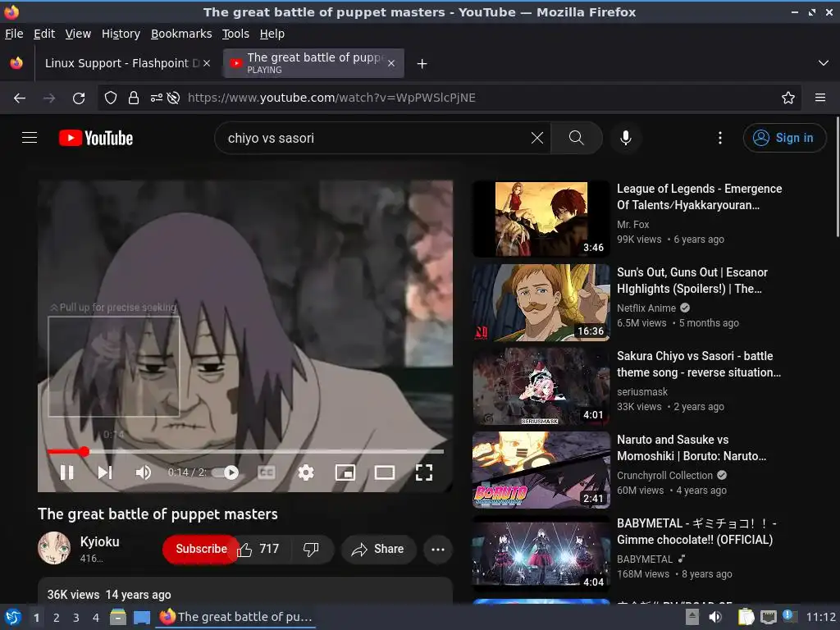Switch to workspace 2 in taskbar
Image resolution: width=840 pixels, height=630 pixels.
57,618
